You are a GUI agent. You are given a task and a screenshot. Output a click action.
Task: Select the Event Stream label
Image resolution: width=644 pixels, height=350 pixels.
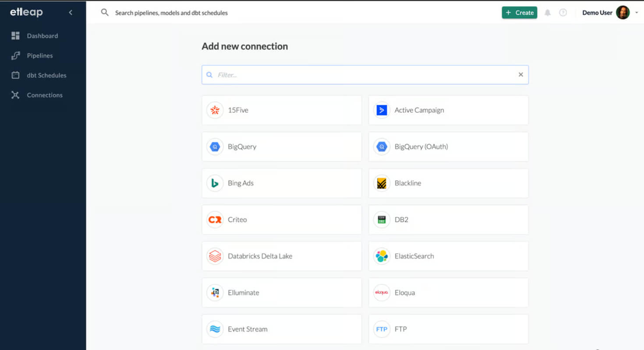[x=248, y=329]
